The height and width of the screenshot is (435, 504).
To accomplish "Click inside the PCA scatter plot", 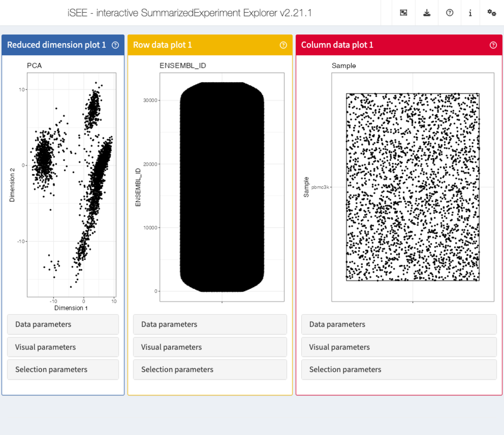I will click(72, 185).
